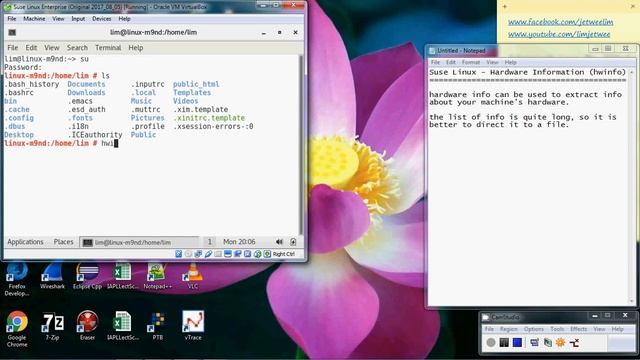640x360 pixels.
Task: Open the facebook.com/jetweelim link
Action: tap(560, 22)
